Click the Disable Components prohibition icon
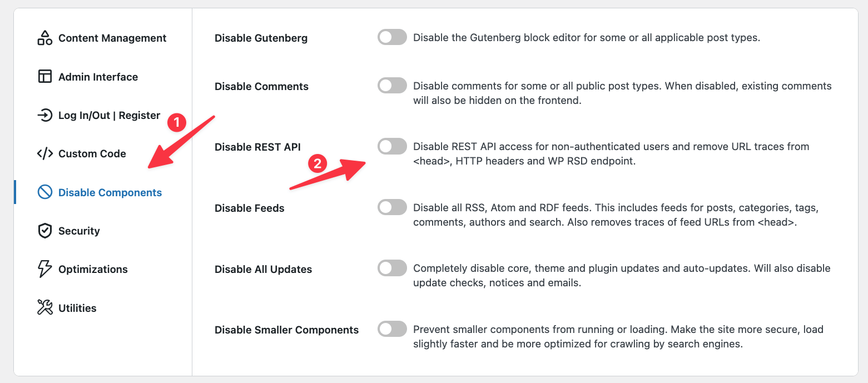 44,192
